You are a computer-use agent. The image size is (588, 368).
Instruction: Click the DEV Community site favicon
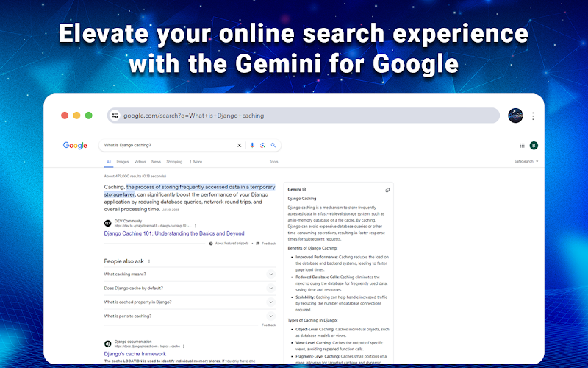coord(107,224)
